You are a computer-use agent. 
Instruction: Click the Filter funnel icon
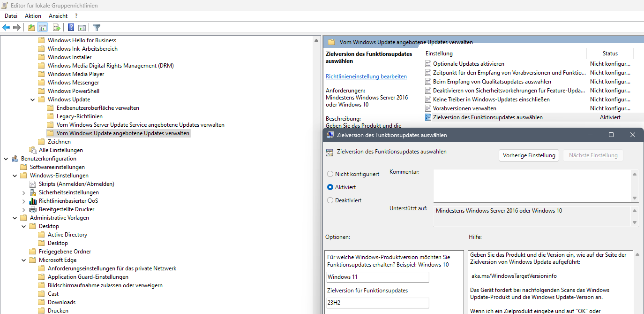97,28
